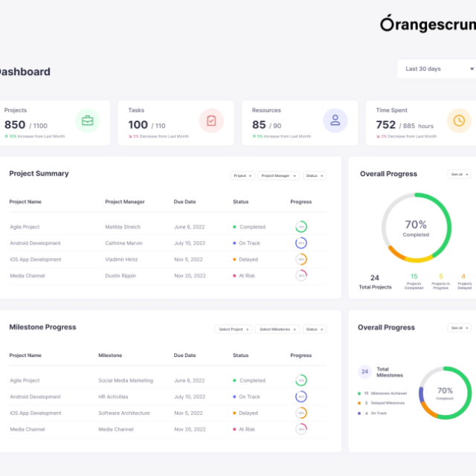Click Media Channel progress ring in Milestone Progress

[x=301, y=429]
